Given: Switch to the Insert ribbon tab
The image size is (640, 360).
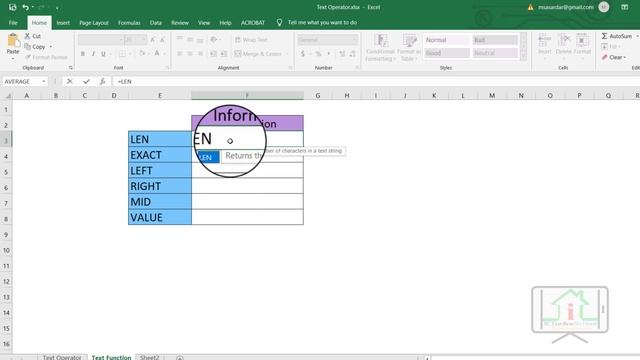Looking at the screenshot, I should pos(63,23).
